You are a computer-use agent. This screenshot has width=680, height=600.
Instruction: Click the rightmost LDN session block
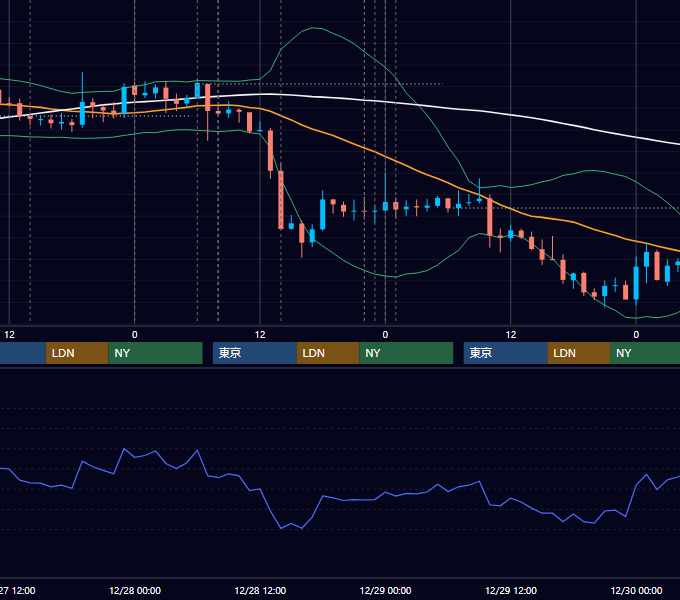pos(579,353)
